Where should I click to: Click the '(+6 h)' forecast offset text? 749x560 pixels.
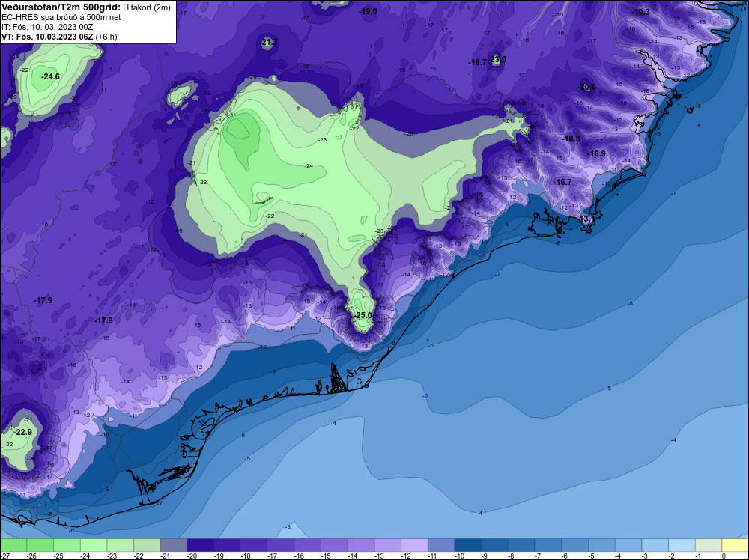point(106,37)
